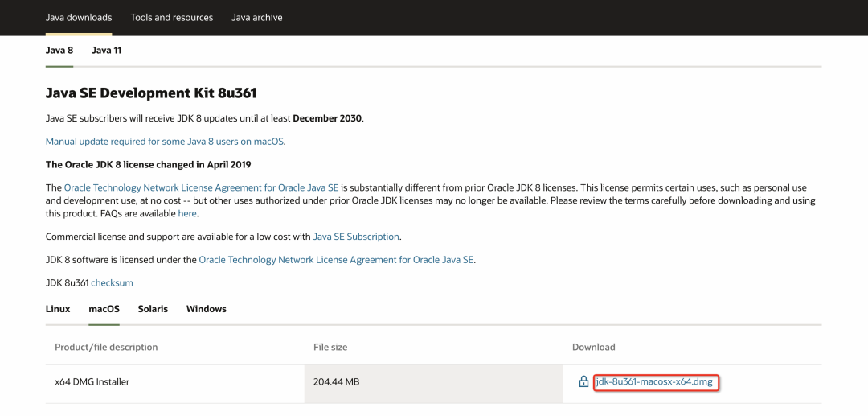Open Oracle Technology Network License Agreement link in paragraph
Screen dimensions: 868x416
[202, 187]
